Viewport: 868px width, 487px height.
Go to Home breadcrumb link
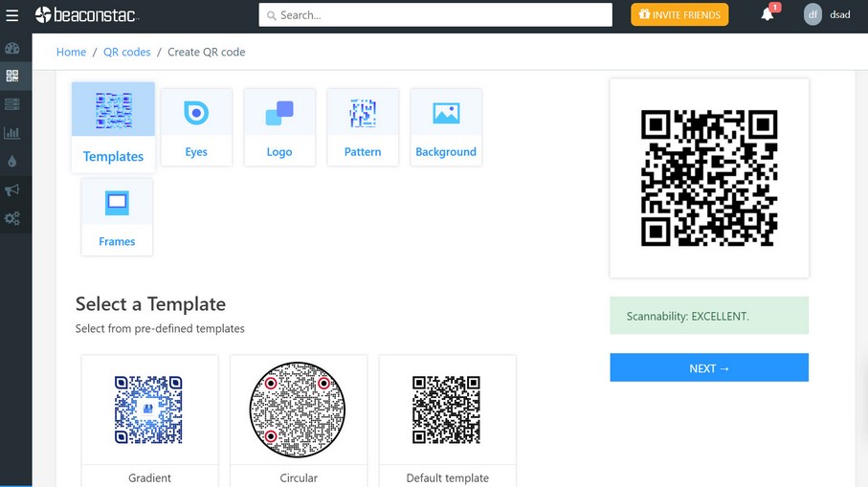pyautogui.click(x=71, y=52)
